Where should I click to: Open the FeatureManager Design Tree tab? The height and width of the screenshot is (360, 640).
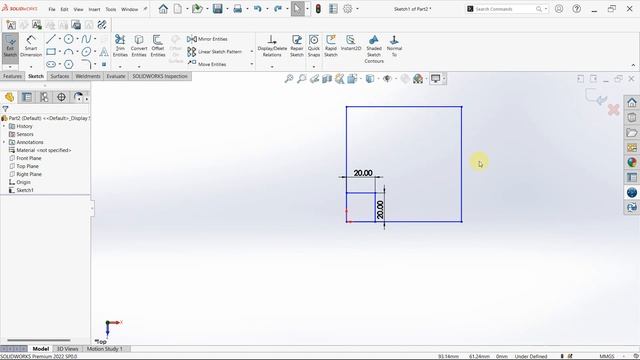point(9,97)
